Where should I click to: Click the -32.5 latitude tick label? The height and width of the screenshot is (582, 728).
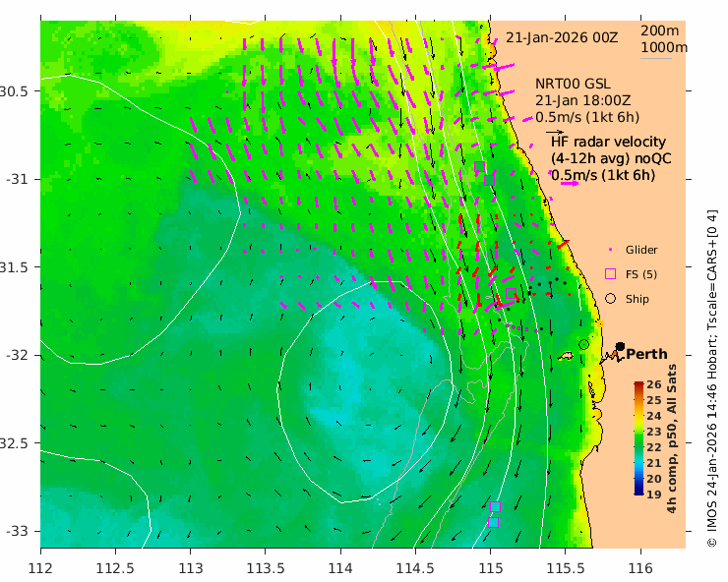pos(14,443)
